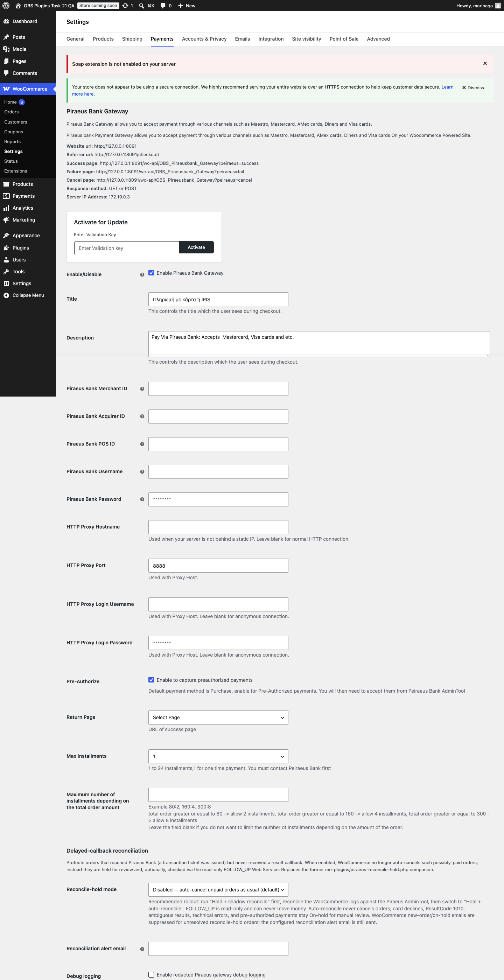Open the site home icon in the admin bar
This screenshot has width=504, height=980.
(18, 6)
